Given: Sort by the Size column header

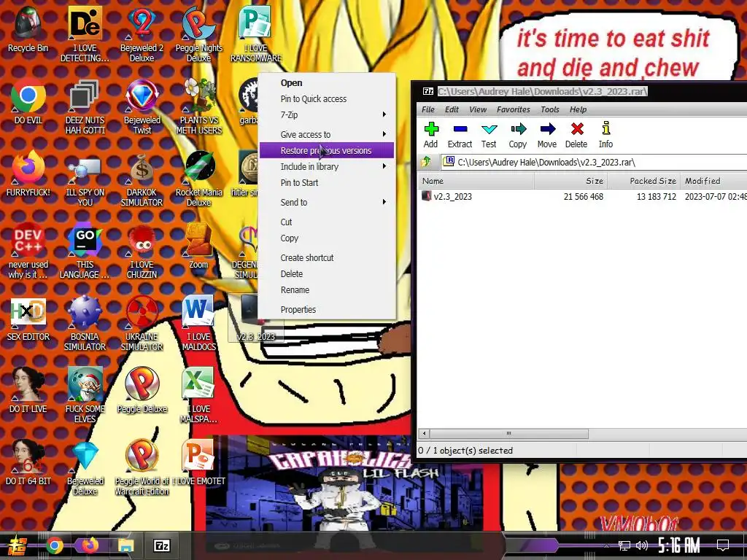Looking at the screenshot, I should [570, 181].
